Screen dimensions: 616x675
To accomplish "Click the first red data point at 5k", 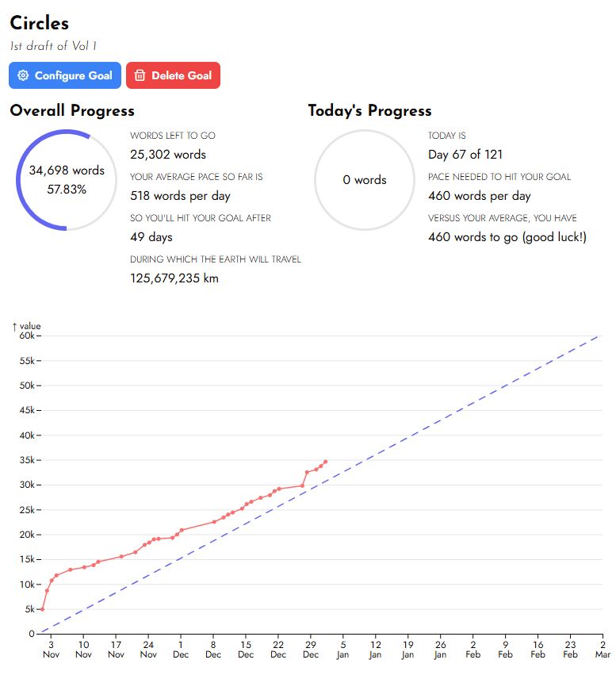I will pos(42,609).
